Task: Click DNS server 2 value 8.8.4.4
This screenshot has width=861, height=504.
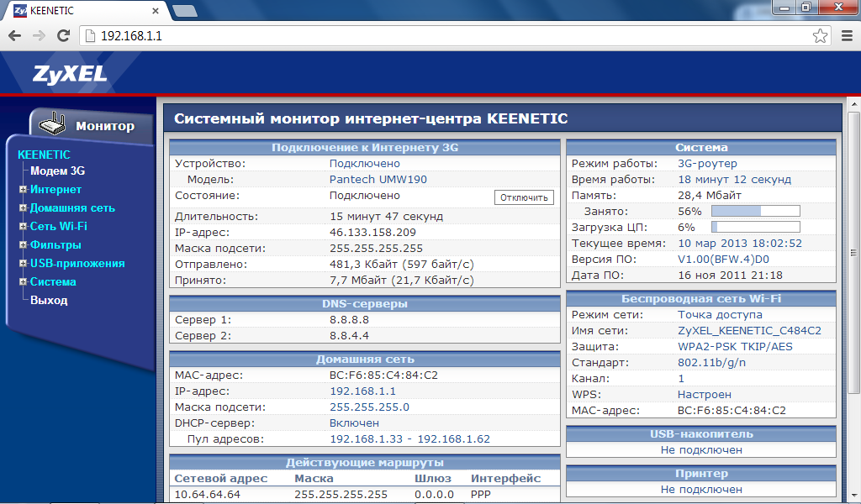Action: pos(349,336)
